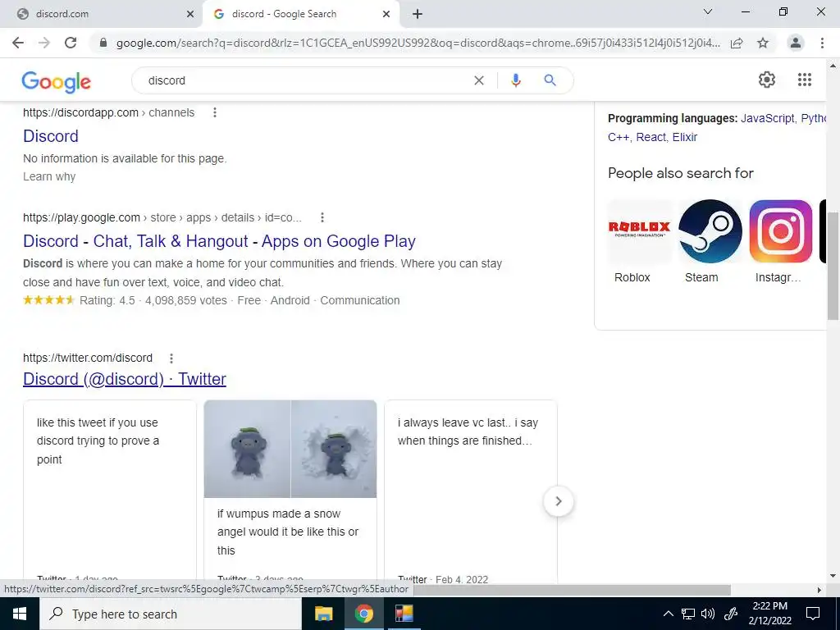
Task: Open options for Google Play result
Action: coord(322,217)
